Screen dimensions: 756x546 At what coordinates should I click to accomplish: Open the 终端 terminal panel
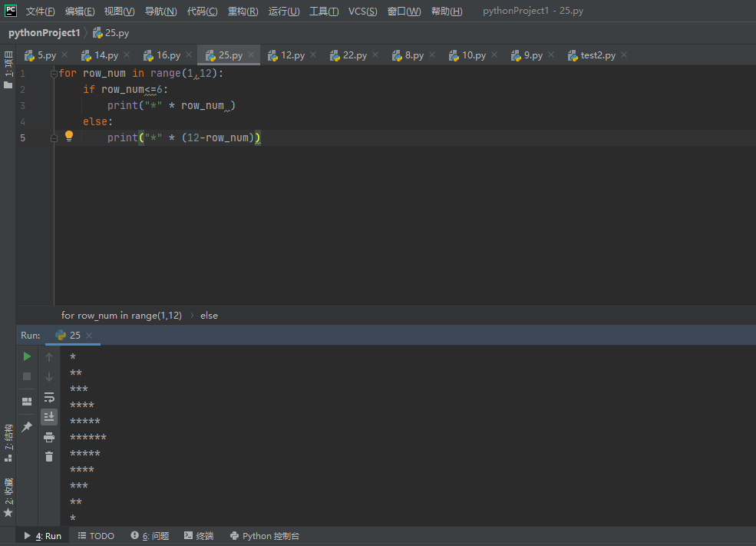pyautogui.click(x=199, y=536)
